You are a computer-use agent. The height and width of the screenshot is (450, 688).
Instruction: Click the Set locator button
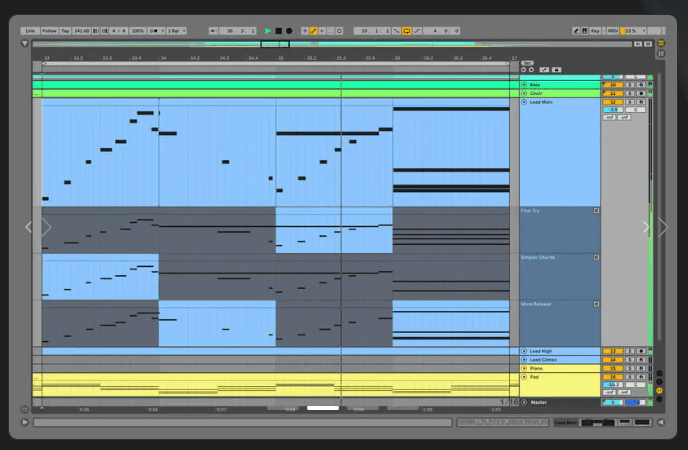pos(527,63)
